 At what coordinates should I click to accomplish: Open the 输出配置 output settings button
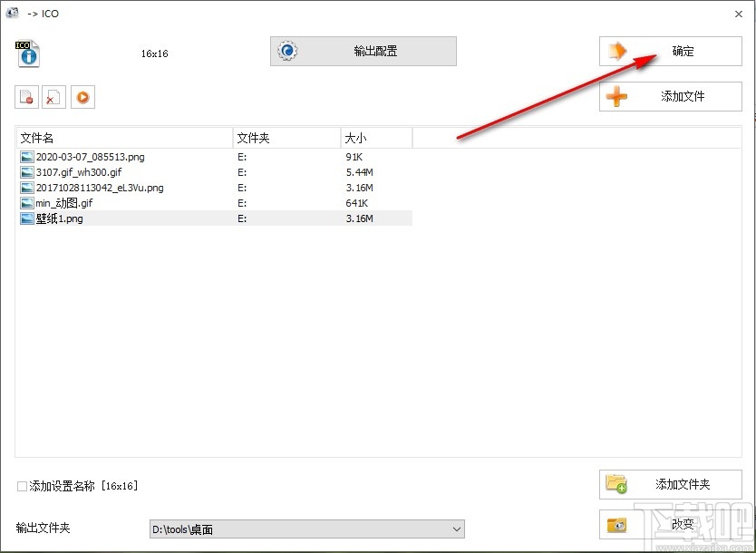(363, 51)
